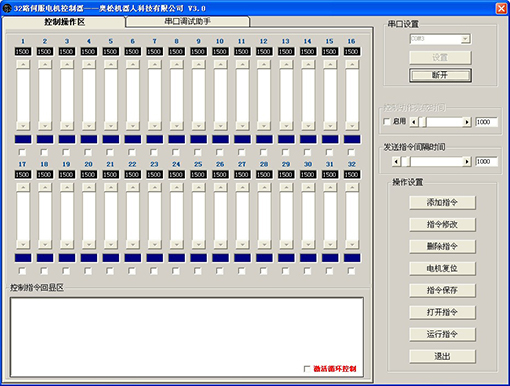Viewport: 510px width, 386px height.
Task: Click channel 32 value box showing 1500
Action: click(x=352, y=175)
